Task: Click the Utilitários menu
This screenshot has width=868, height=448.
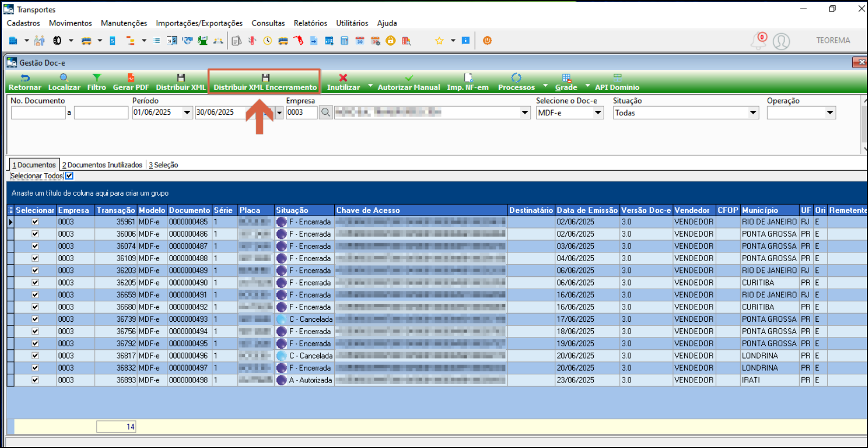Action: click(352, 23)
